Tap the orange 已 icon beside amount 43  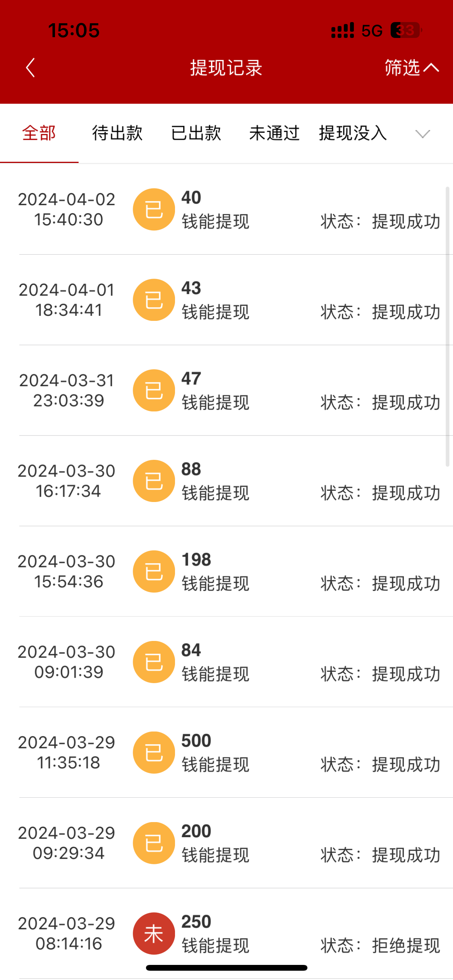click(154, 300)
